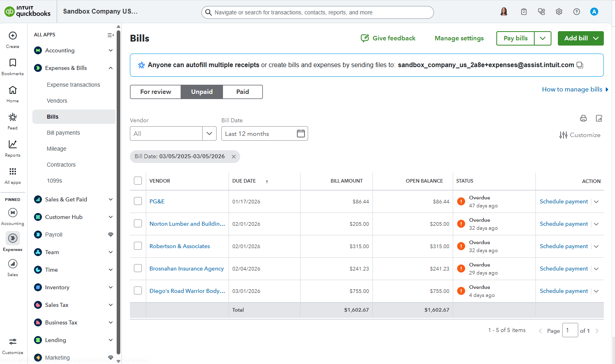Schedule payment for Robertson & Associates
The height and width of the screenshot is (364, 615).
coord(563,246)
